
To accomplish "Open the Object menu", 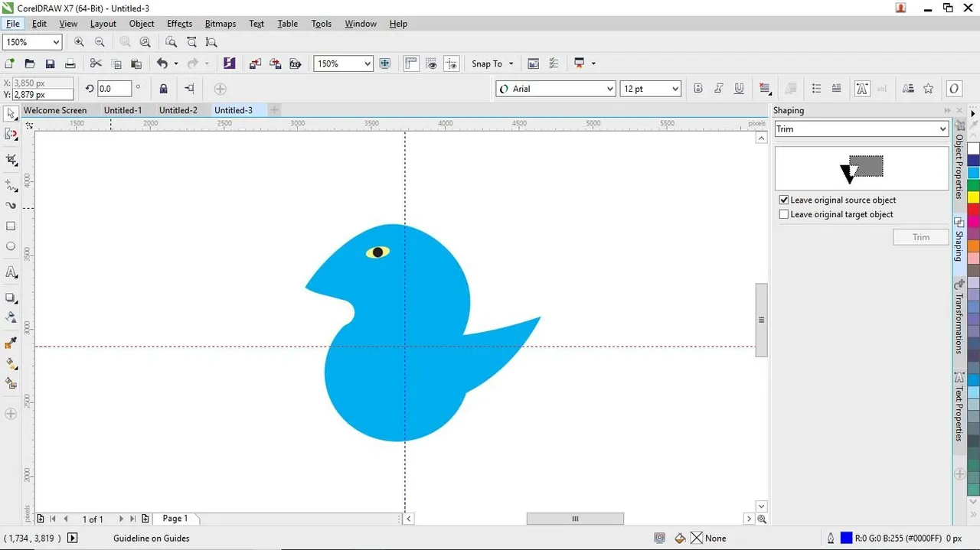I will (142, 24).
